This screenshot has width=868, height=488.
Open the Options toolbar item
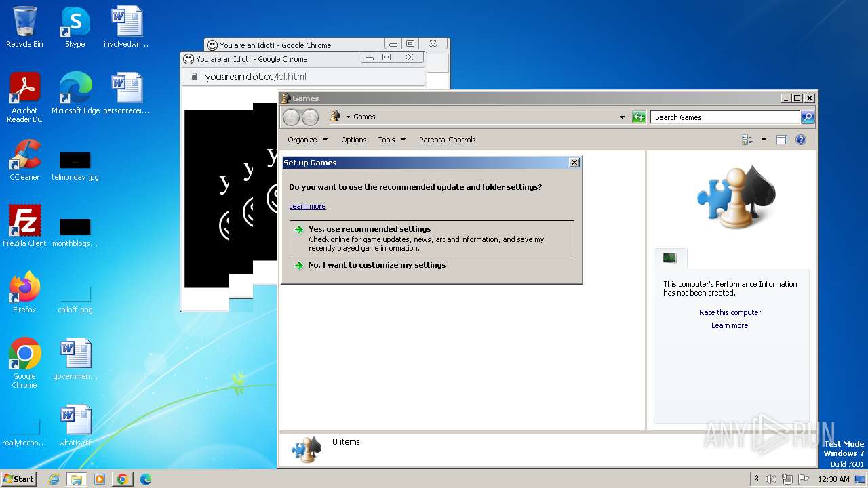pyautogui.click(x=353, y=140)
